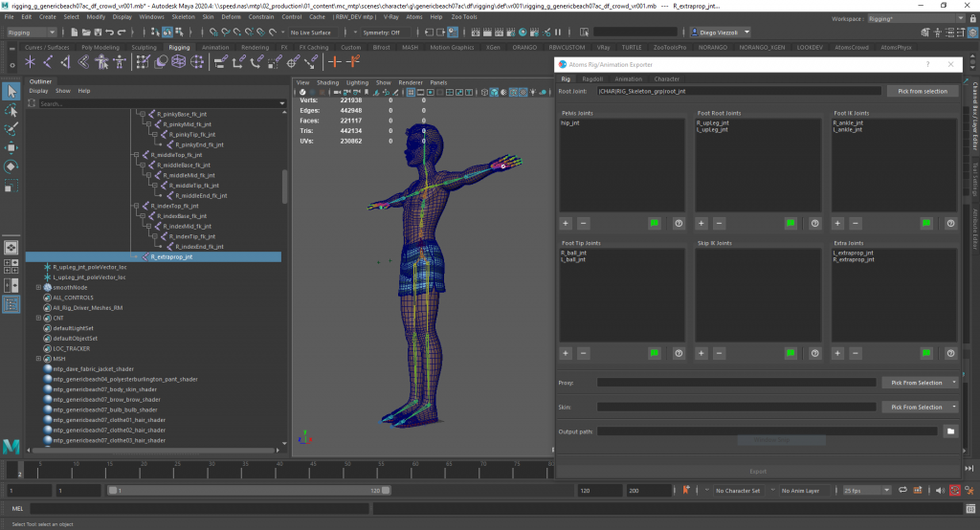Choose the Rotate tool in toolbox
The height and width of the screenshot is (530, 980).
coord(11,166)
